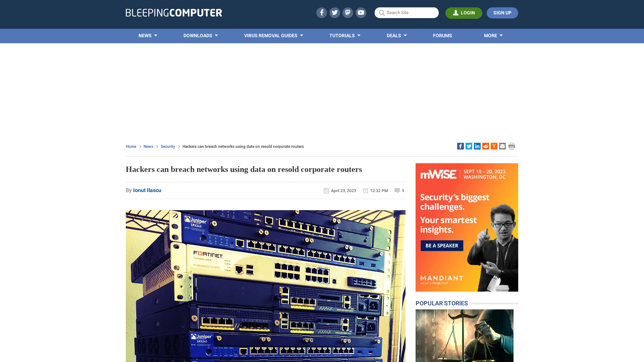Expand the DOWNLOADS dropdown menu

coord(200,35)
